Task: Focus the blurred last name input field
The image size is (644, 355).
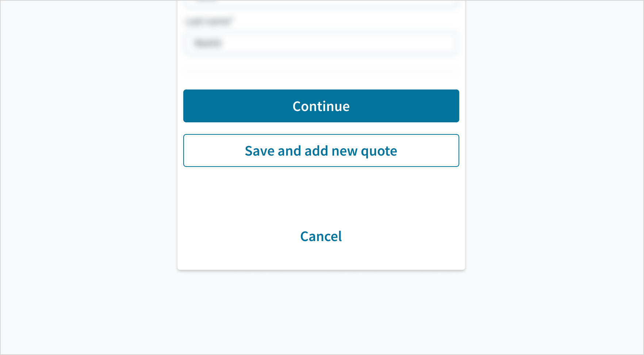Action: (x=321, y=43)
